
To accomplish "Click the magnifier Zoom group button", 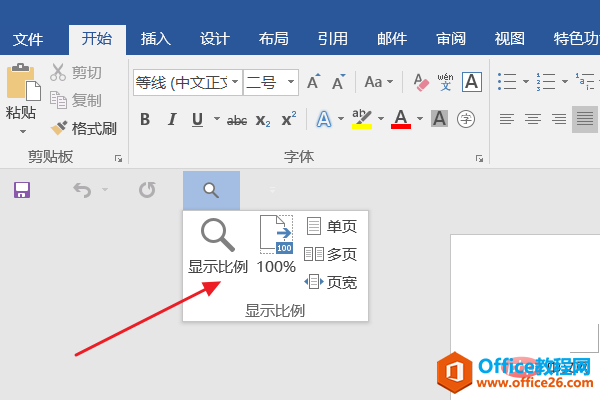I will click(211, 190).
